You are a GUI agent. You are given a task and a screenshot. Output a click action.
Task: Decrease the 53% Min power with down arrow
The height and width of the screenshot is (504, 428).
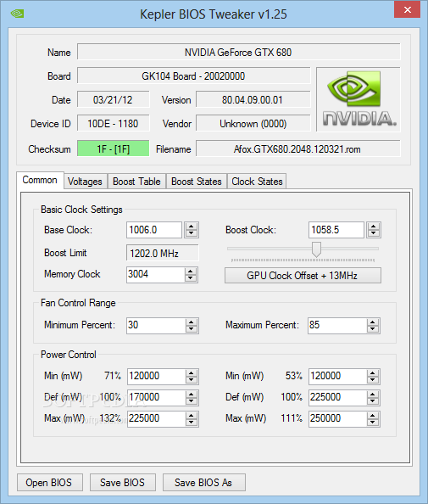pyautogui.click(x=373, y=380)
